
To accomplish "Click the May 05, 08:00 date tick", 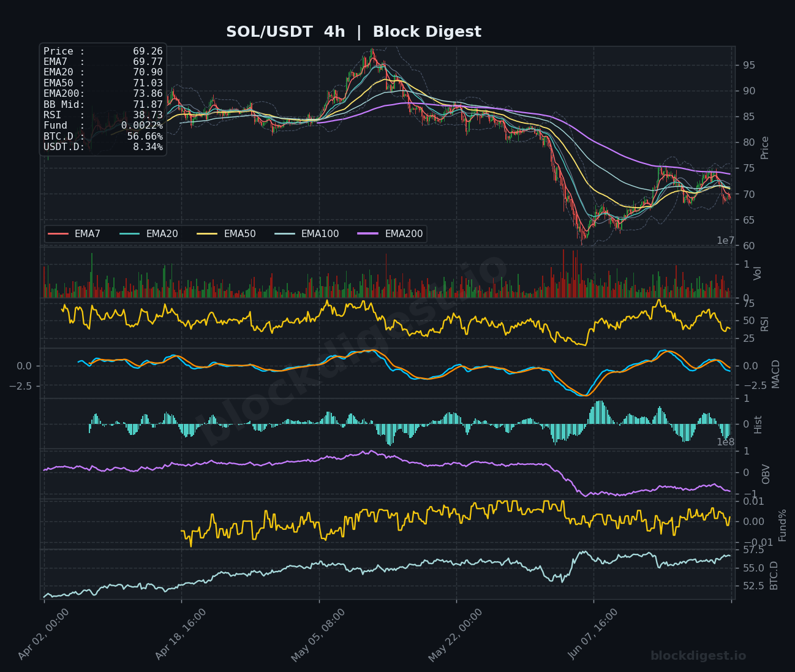I will click(x=318, y=635).
